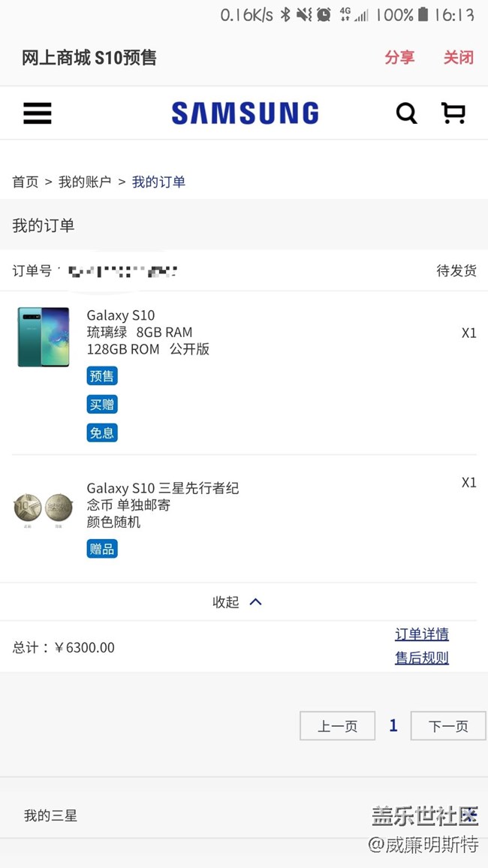This screenshot has height=868, width=488.
Task: Click the SAMSUNG logo
Action: click(x=244, y=113)
